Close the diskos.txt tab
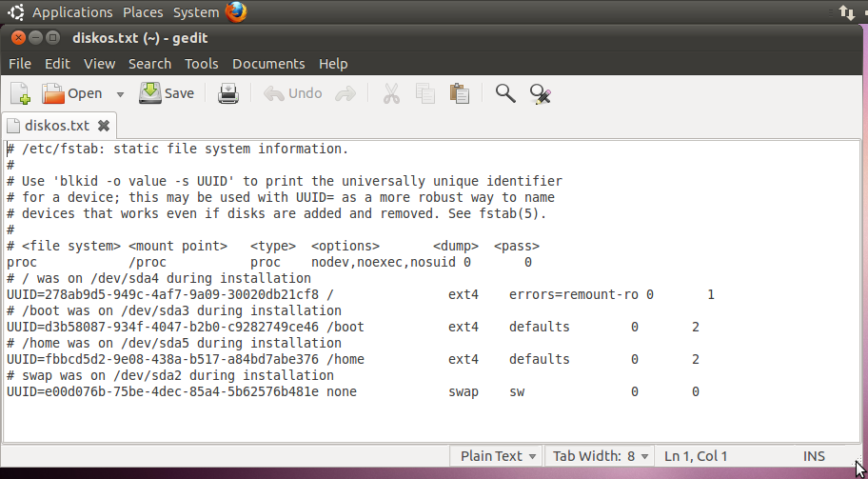This screenshot has height=479, width=868. click(104, 126)
